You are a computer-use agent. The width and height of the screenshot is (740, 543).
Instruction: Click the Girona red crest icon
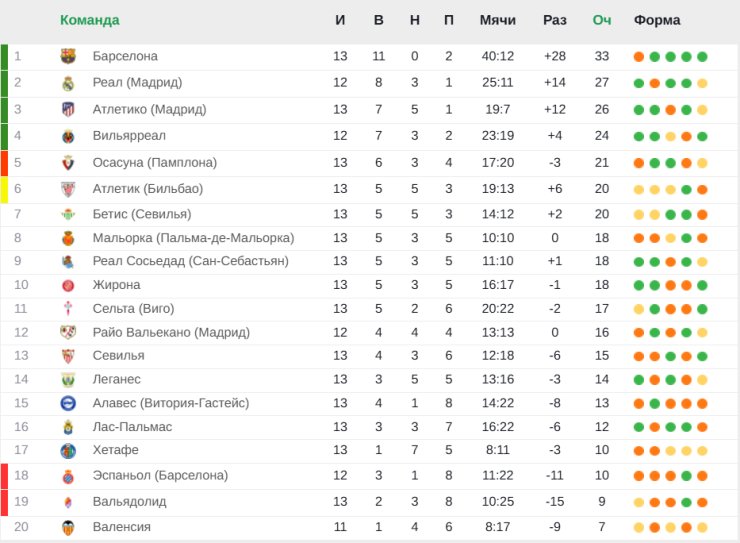[x=68, y=285]
